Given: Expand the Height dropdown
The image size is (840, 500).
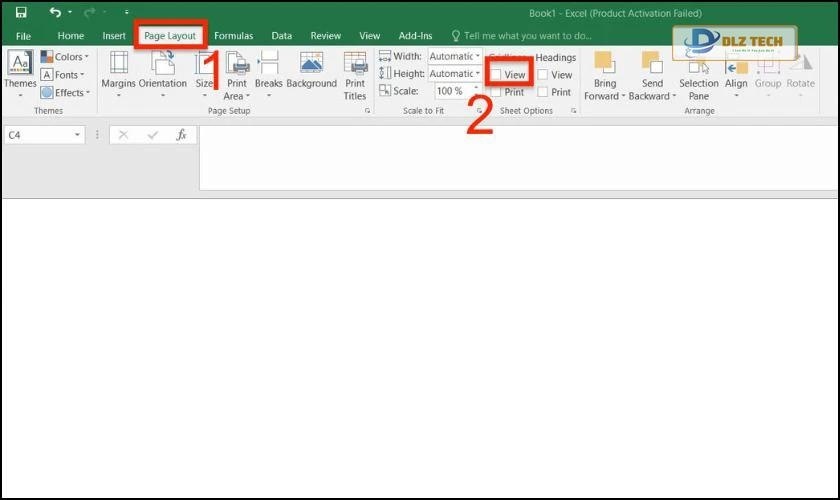Looking at the screenshot, I should (477, 74).
